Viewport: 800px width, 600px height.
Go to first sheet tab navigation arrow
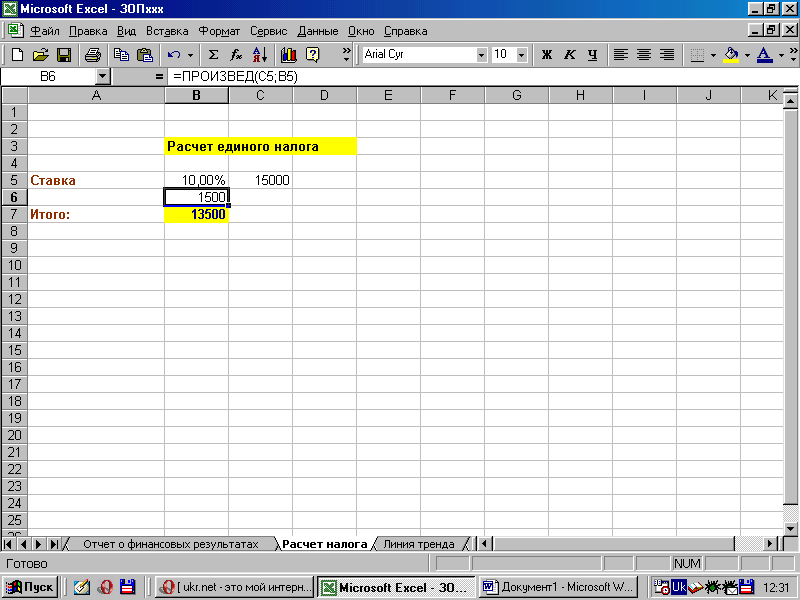pyautogui.click(x=8, y=544)
